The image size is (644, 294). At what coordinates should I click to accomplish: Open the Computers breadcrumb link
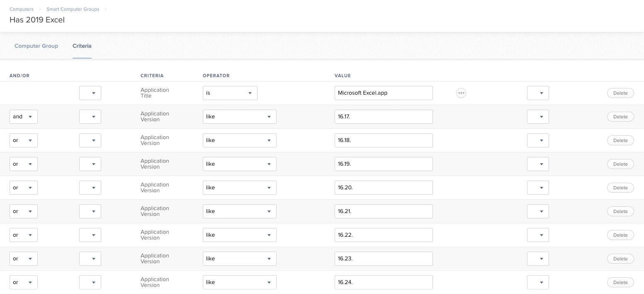(22, 9)
